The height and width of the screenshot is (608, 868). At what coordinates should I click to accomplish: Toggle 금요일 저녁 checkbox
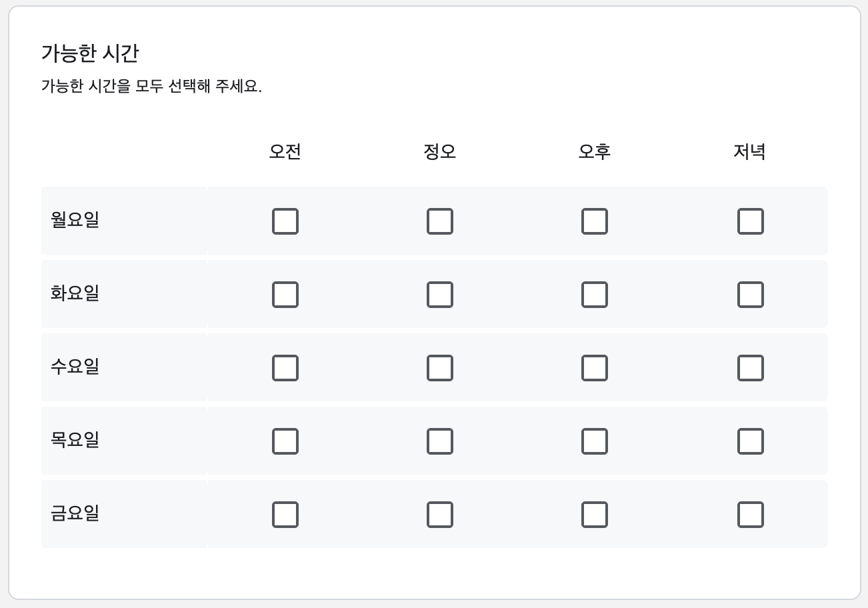coord(751,515)
